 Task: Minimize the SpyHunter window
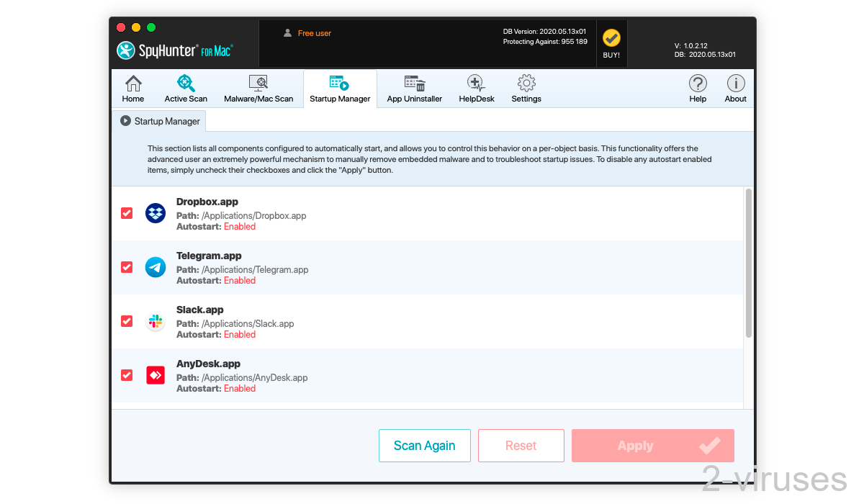(135, 27)
